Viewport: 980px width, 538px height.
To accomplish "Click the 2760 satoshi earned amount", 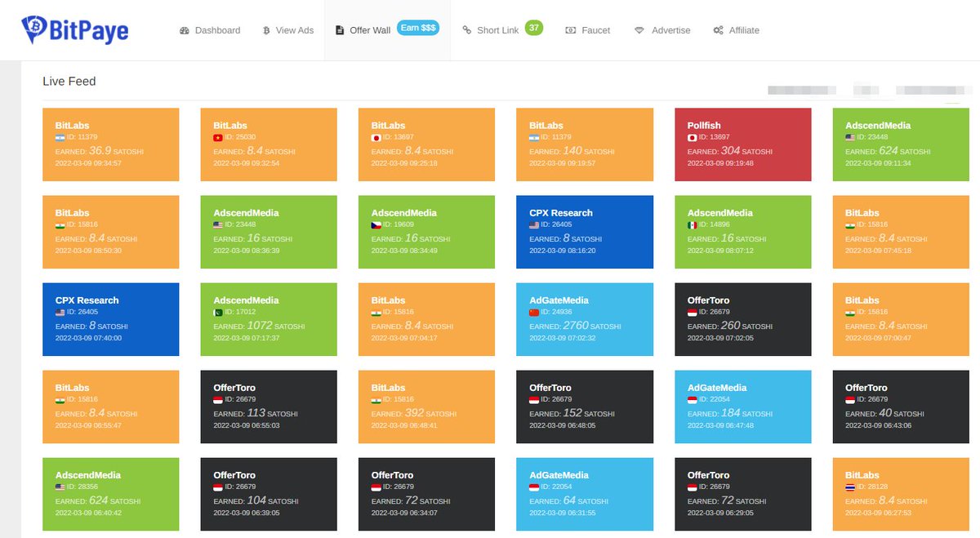I will [576, 326].
